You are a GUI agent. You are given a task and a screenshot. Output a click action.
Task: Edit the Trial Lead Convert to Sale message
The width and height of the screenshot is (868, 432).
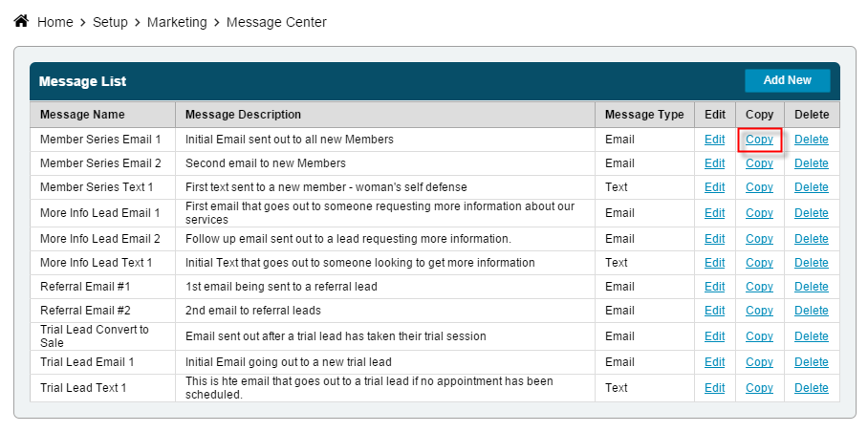point(714,336)
